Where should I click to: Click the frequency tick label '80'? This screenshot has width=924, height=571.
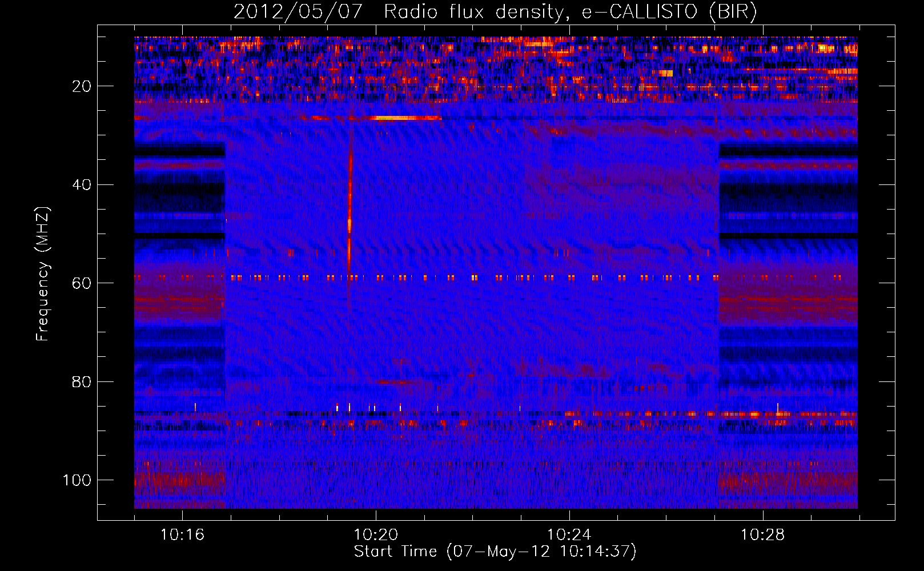point(82,381)
